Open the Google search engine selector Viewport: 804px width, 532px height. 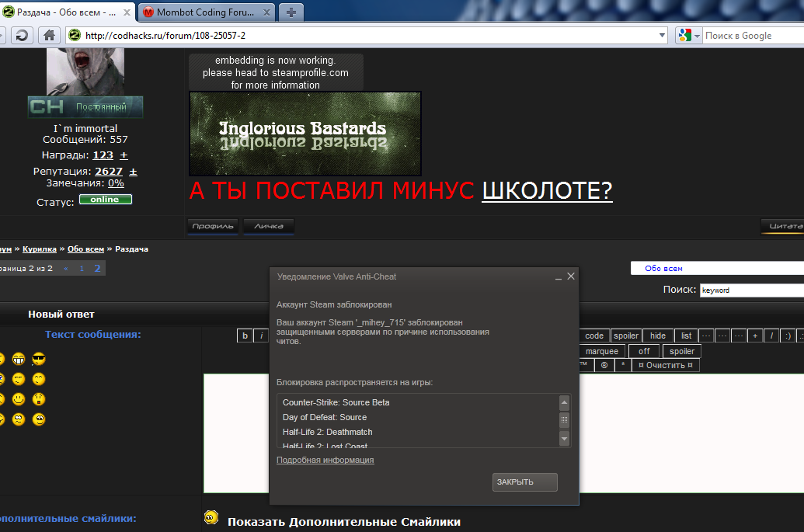pos(688,36)
